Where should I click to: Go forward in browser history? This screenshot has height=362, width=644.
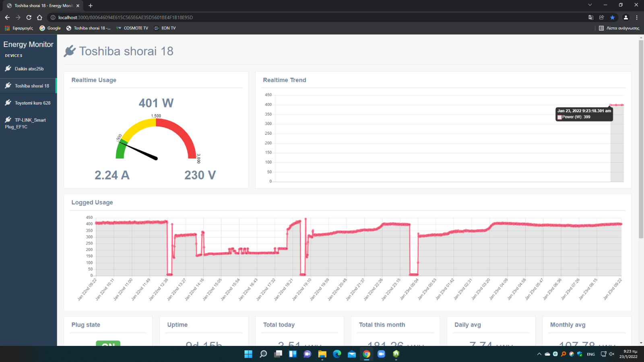coord(18,17)
